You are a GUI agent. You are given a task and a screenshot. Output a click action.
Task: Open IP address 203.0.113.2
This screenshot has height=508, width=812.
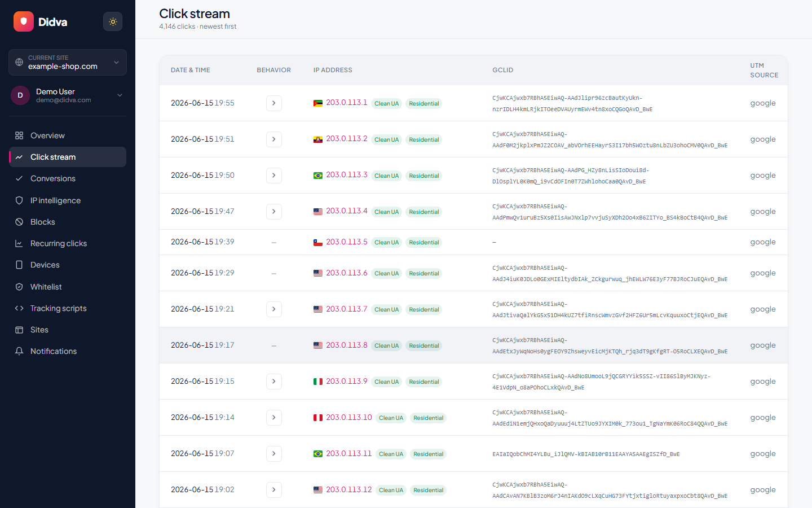(x=346, y=139)
